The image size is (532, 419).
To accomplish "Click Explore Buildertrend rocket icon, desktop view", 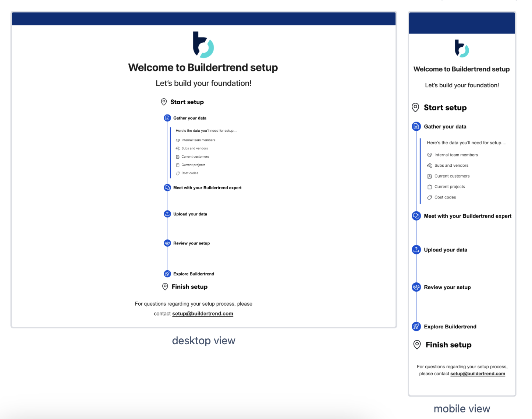I will tap(167, 274).
